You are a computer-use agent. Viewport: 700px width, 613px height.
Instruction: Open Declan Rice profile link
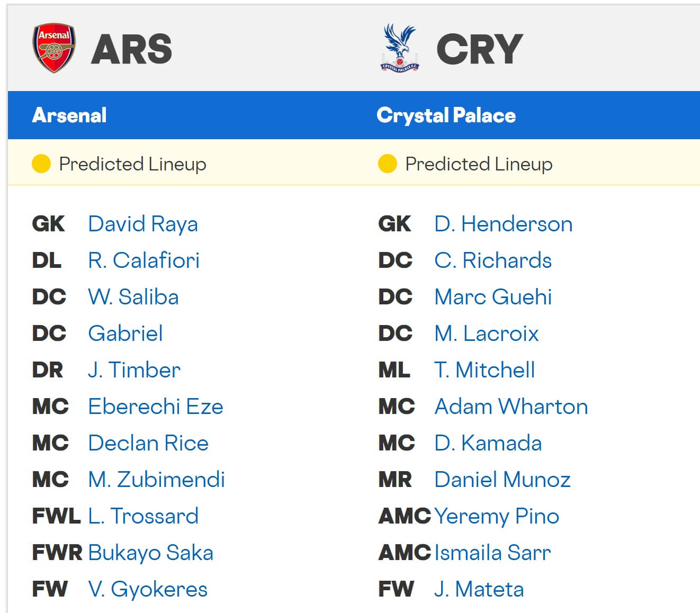148,443
